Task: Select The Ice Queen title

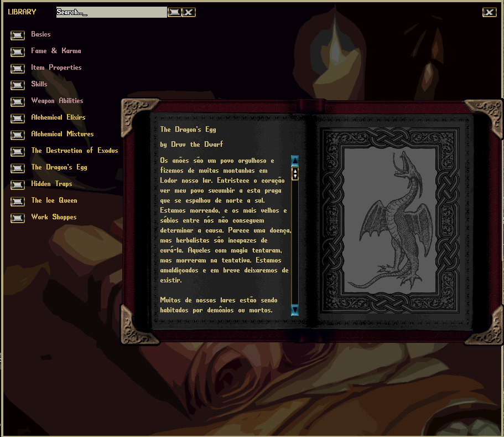Action: [54, 200]
